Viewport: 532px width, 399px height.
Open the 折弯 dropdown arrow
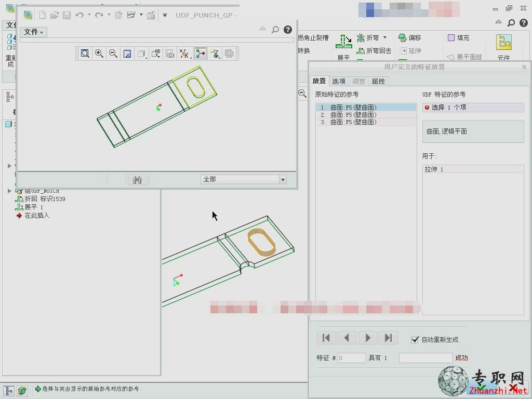click(385, 37)
